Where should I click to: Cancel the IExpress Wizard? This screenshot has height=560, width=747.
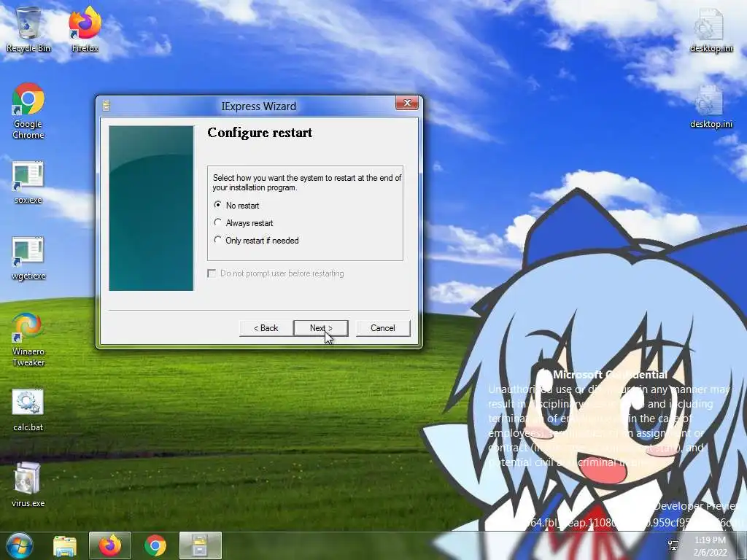pyautogui.click(x=382, y=328)
